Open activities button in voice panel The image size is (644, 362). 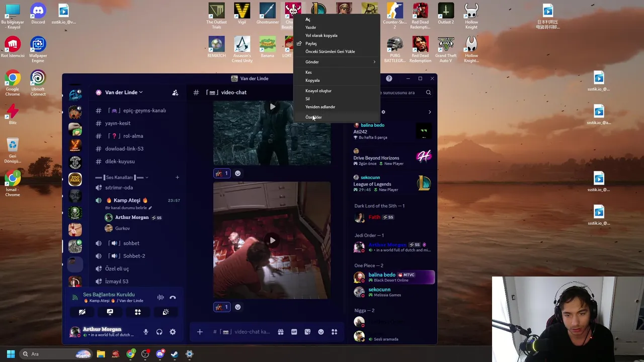137,312
